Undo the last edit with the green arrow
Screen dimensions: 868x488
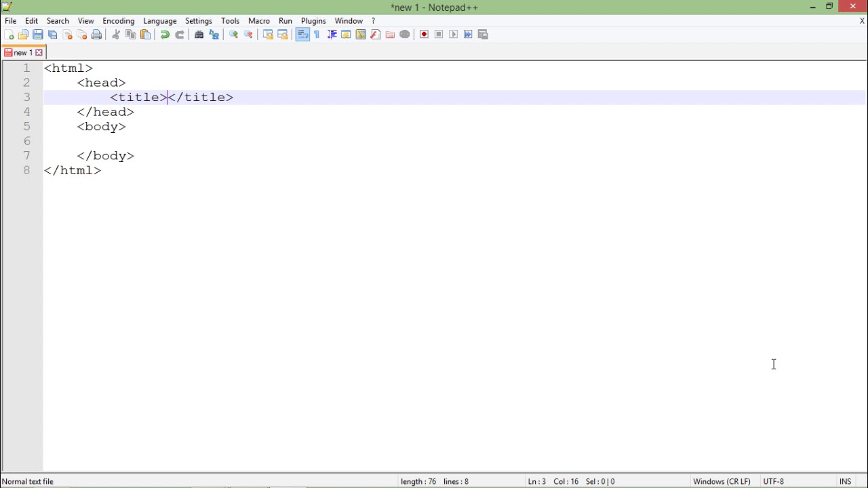[165, 35]
